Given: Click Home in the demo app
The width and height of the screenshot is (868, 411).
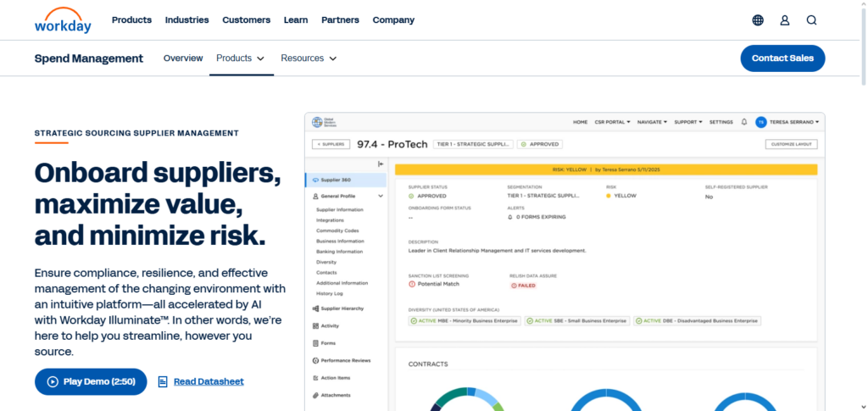Looking at the screenshot, I should pos(580,122).
